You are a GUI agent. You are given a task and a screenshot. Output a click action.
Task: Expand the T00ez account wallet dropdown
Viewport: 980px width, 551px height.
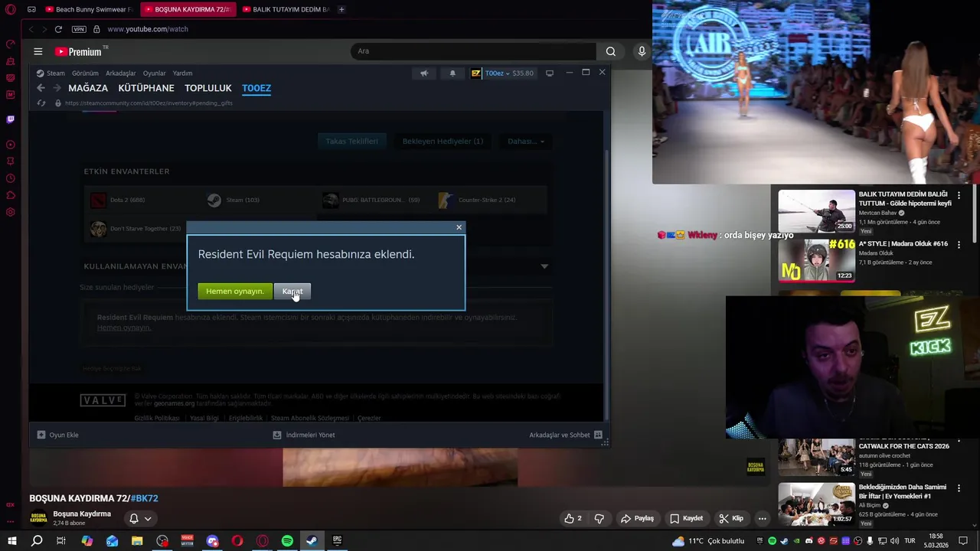pyautogui.click(x=502, y=73)
